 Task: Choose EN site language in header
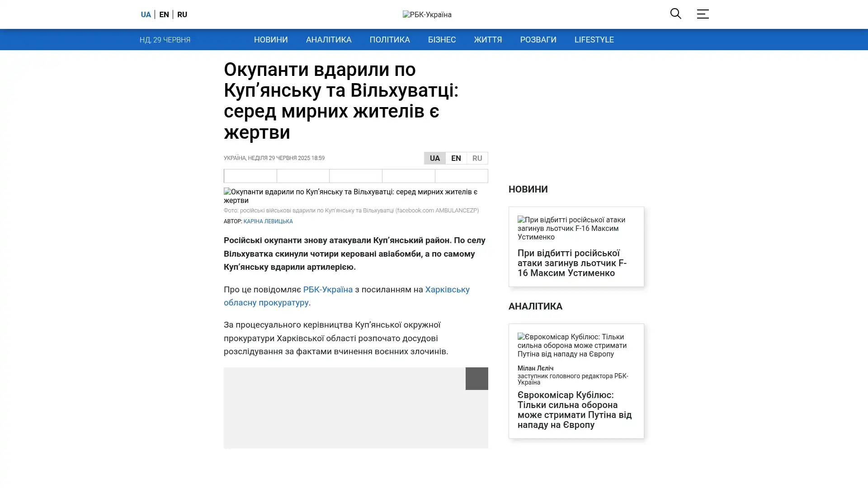164,14
